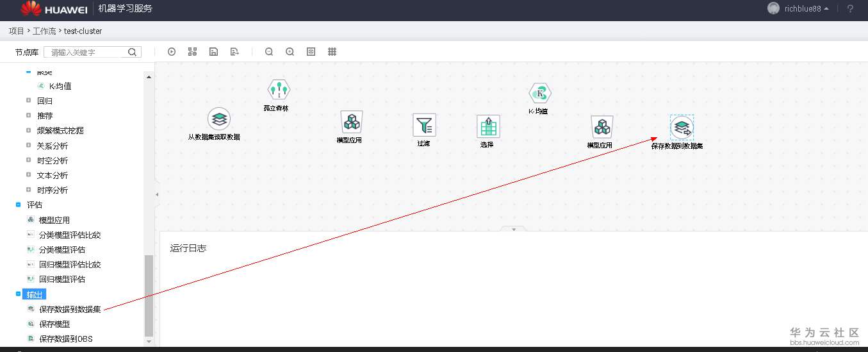Select K-均值 in the node tree
Image resolution: width=868 pixels, height=352 pixels.
click(x=60, y=86)
